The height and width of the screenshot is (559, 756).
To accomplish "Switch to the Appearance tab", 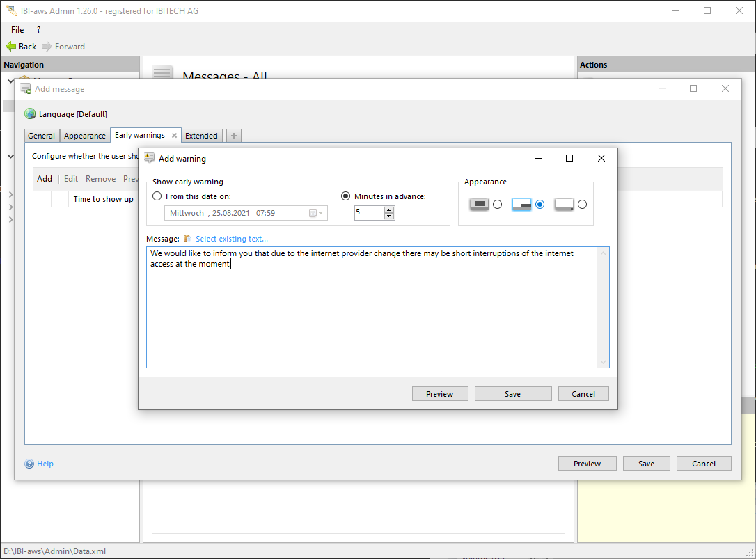I will 85,136.
